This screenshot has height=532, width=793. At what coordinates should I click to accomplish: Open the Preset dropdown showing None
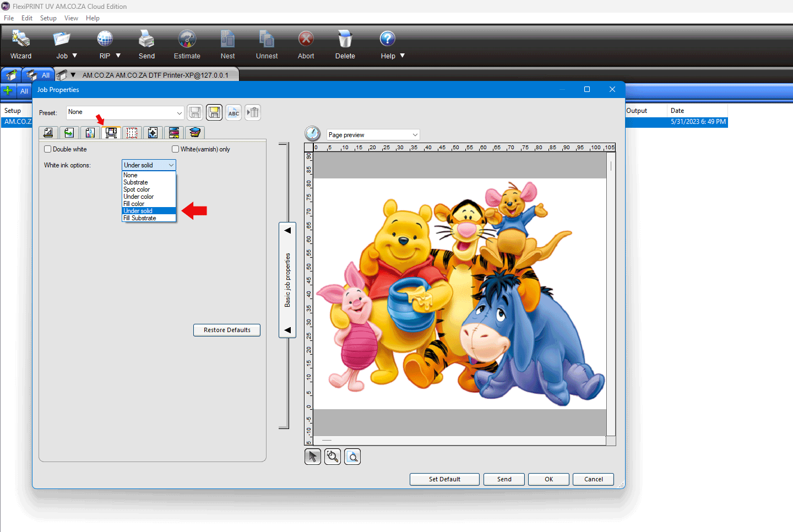pyautogui.click(x=125, y=112)
